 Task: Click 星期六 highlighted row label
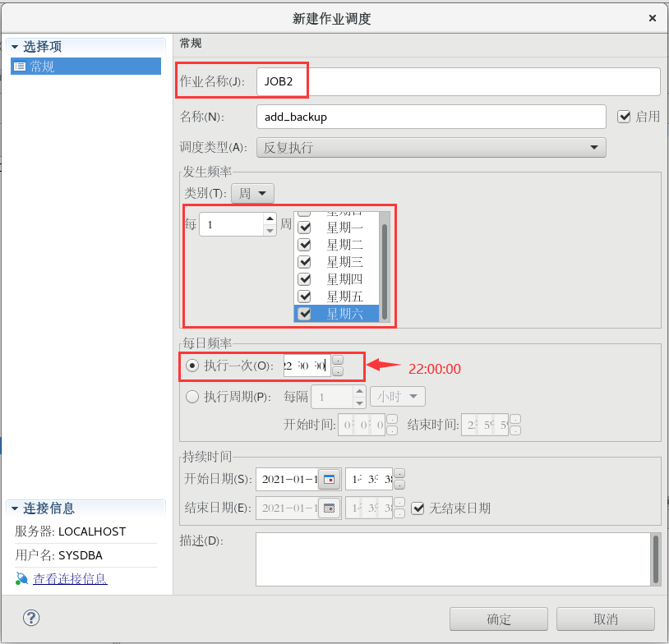[344, 314]
